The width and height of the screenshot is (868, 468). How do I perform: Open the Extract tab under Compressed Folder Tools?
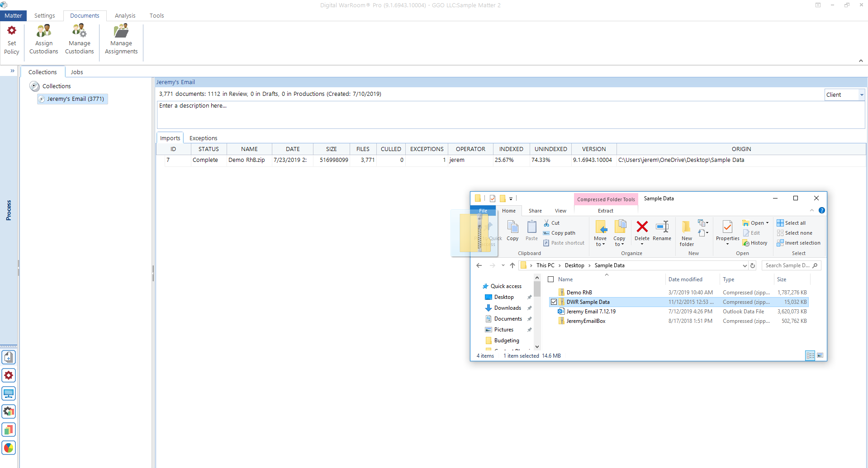click(606, 211)
